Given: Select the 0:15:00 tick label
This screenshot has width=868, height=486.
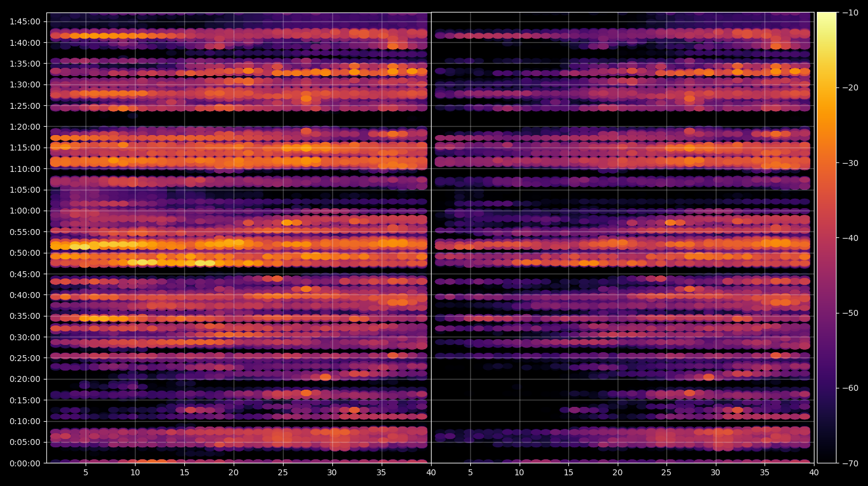Looking at the screenshot, I should [x=25, y=400].
